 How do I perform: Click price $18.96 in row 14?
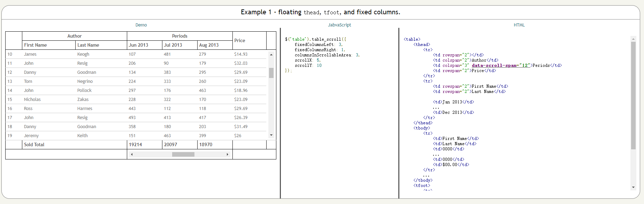(241, 91)
